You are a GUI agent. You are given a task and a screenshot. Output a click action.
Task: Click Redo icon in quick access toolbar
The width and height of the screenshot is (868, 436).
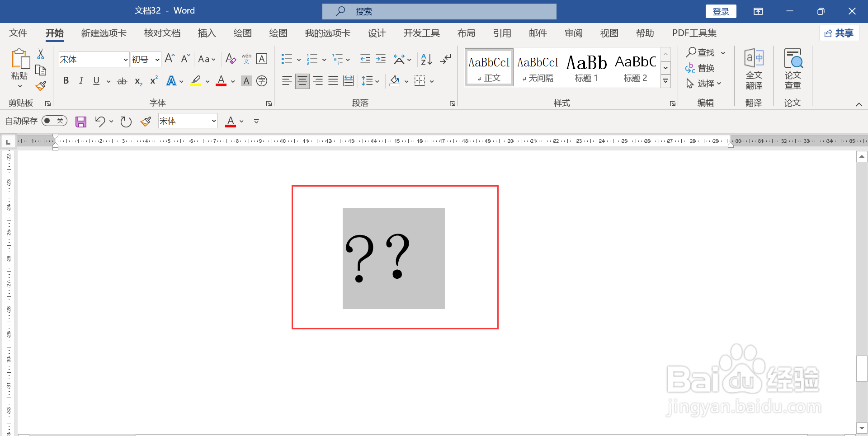pos(126,121)
